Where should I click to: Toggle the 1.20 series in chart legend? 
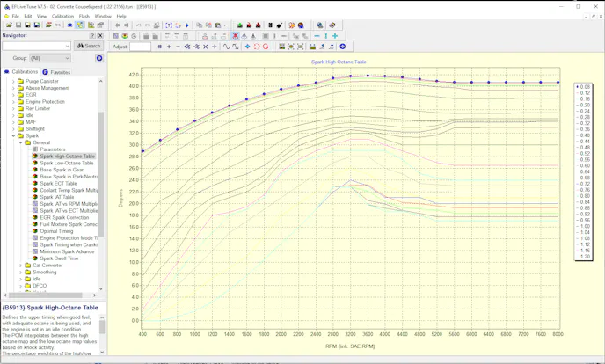tap(585, 256)
